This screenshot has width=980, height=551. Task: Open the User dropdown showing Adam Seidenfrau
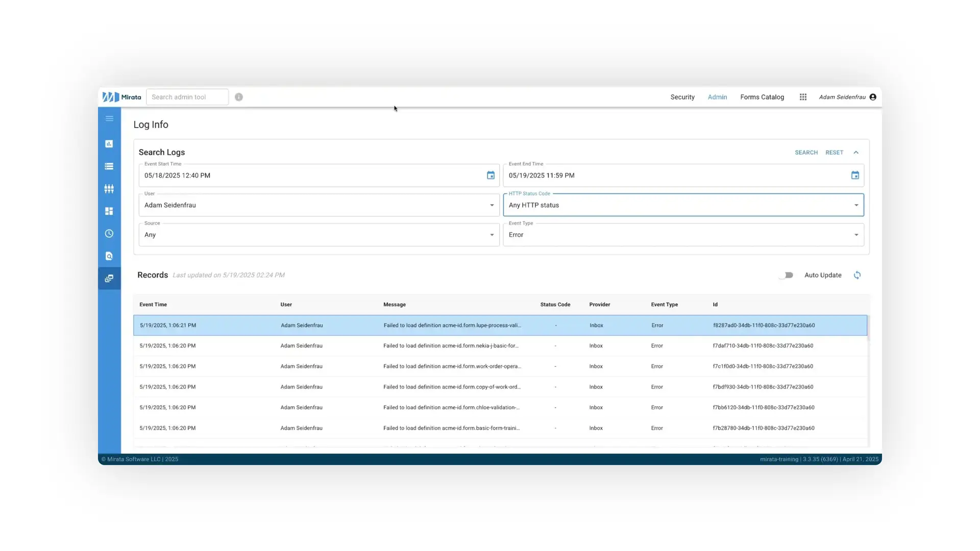pos(492,205)
